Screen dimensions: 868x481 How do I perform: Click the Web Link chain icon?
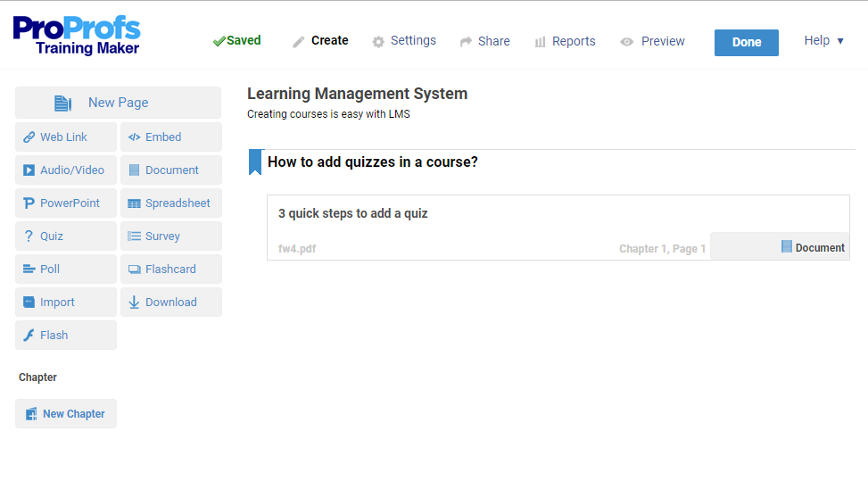pyautogui.click(x=29, y=137)
